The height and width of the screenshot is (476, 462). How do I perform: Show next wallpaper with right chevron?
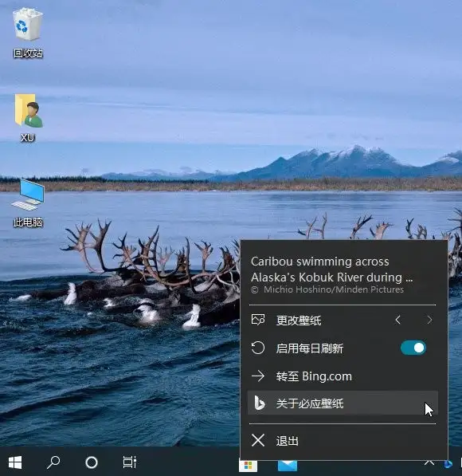[429, 320]
